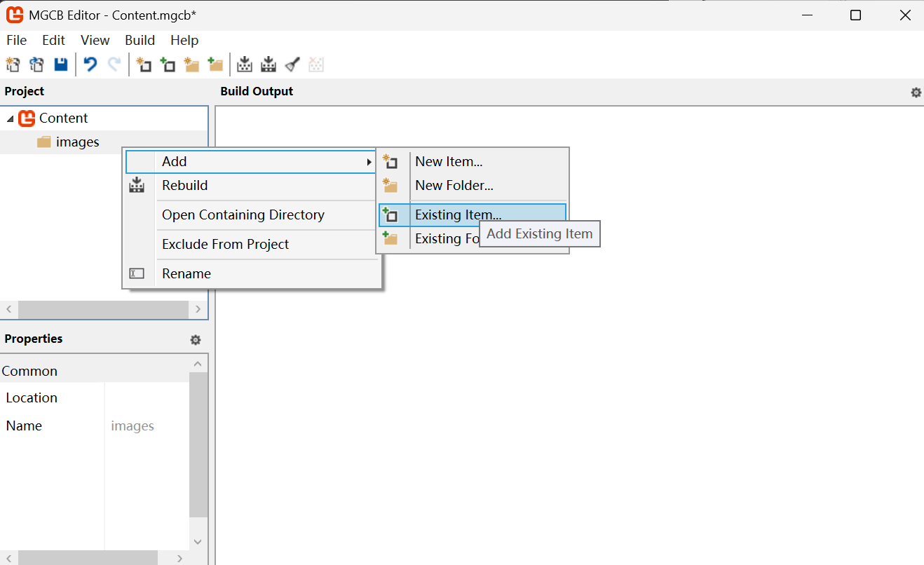The image size is (924, 565).
Task: Click the New project toolbar icon
Action: click(x=13, y=65)
